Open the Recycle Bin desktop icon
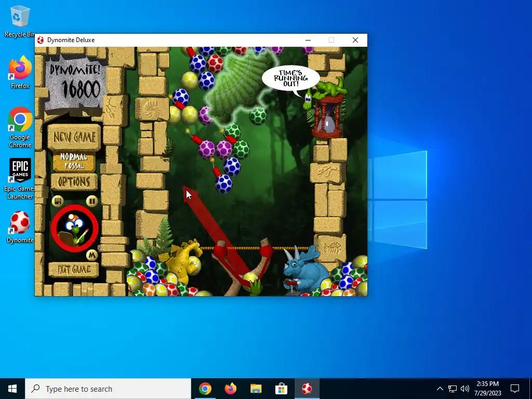This screenshot has height=399, width=532. pos(20,21)
